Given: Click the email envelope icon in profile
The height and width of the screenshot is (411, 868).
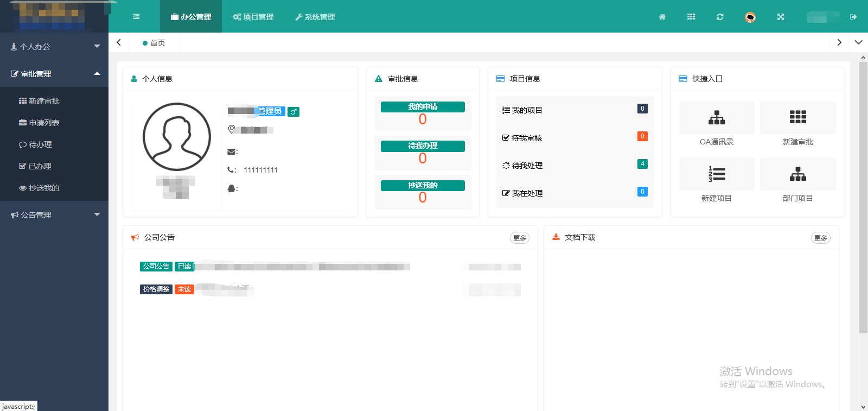Looking at the screenshot, I should (x=231, y=151).
